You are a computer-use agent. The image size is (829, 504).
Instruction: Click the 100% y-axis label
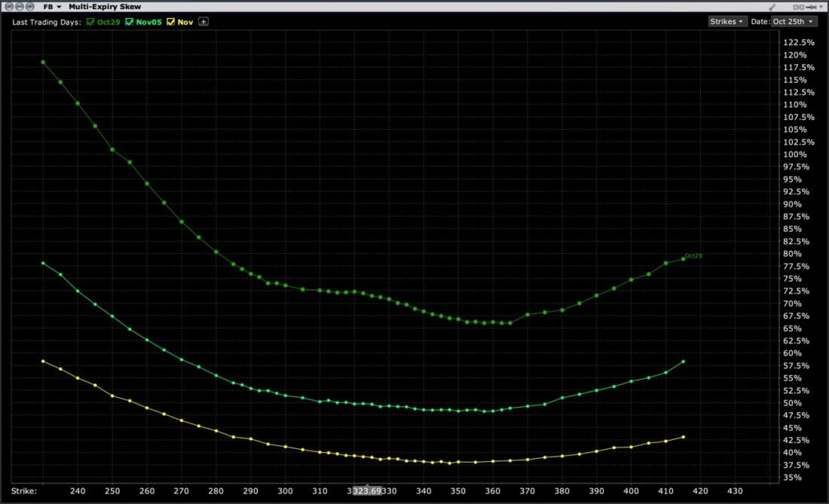pyautogui.click(x=795, y=154)
